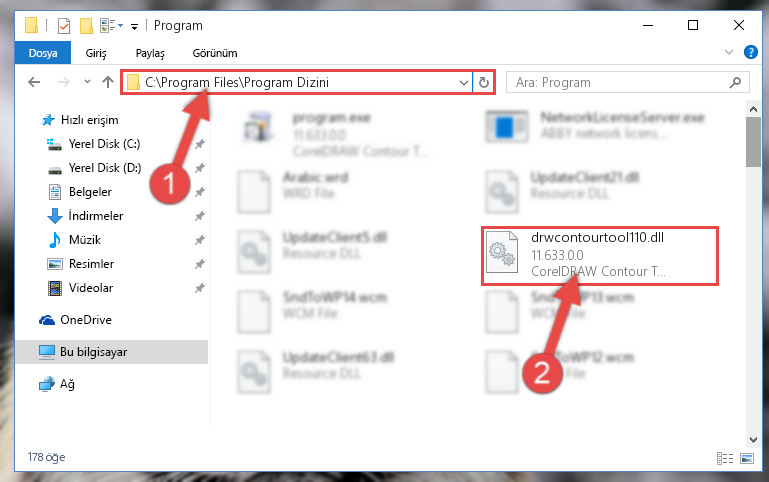
Task: Expand the address bar history dropdown
Action: point(463,82)
